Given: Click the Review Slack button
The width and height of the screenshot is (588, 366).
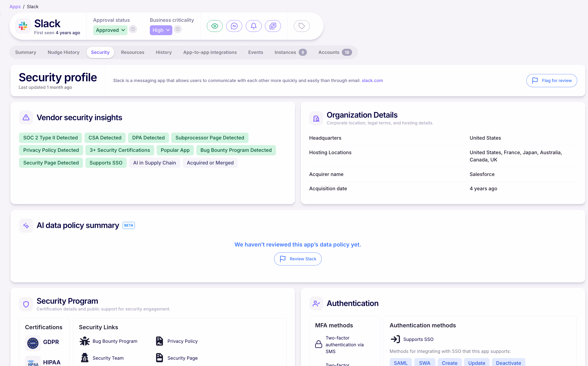Looking at the screenshot, I should tap(298, 259).
